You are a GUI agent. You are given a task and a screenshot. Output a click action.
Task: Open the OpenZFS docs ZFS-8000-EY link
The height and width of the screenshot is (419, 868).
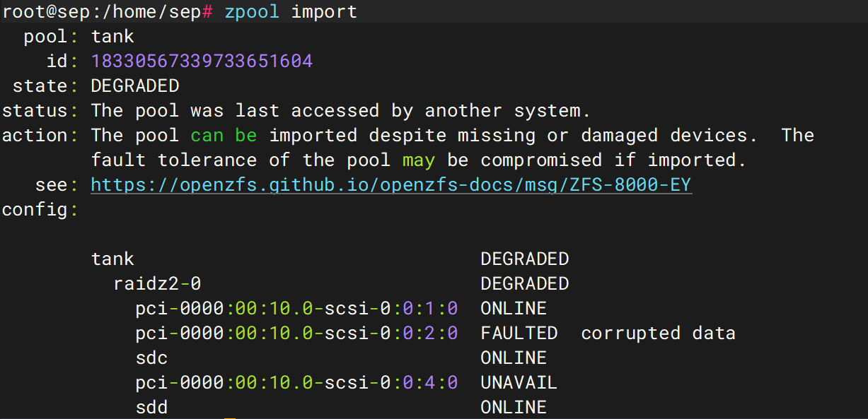pos(390,185)
